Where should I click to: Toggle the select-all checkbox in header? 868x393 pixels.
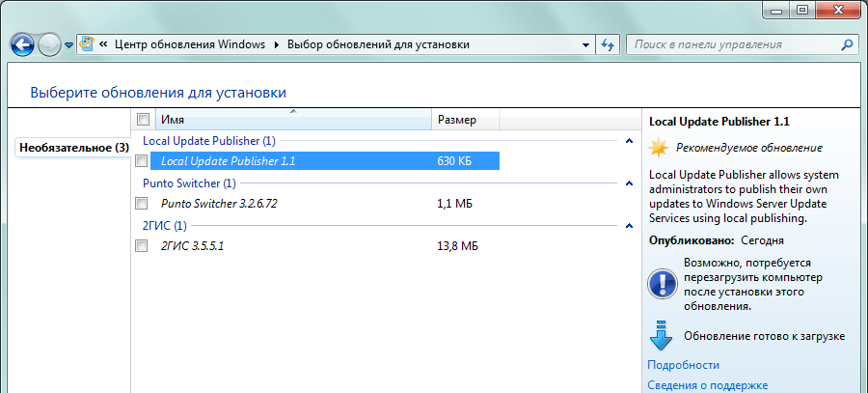[143, 119]
